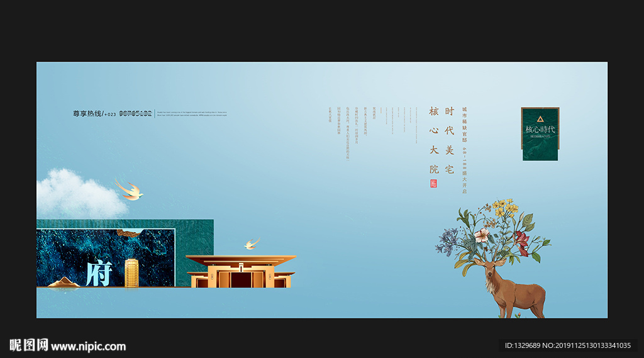
Task: Select the hotline phone number digits
Action: coord(135,113)
